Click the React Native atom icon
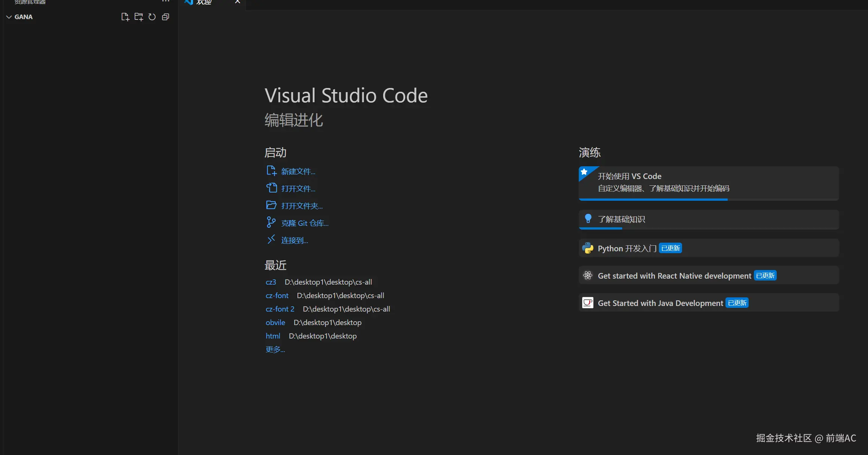Screen dimensions: 868x455 click(x=588, y=276)
